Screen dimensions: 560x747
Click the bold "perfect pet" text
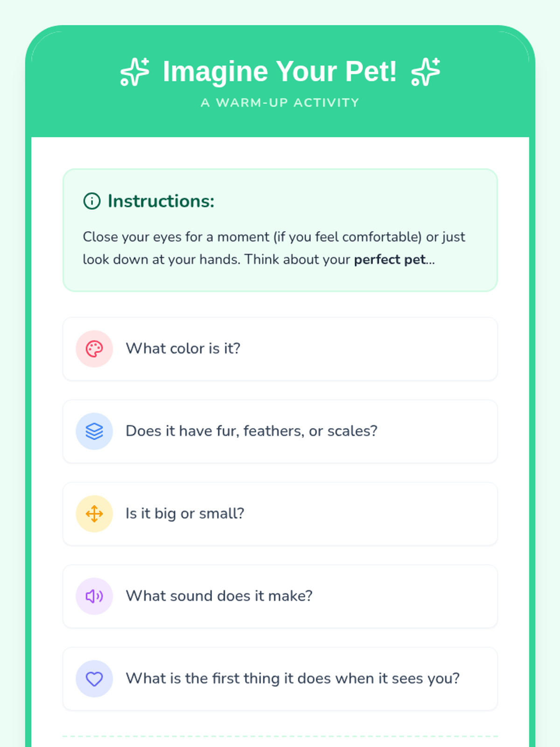390,260
